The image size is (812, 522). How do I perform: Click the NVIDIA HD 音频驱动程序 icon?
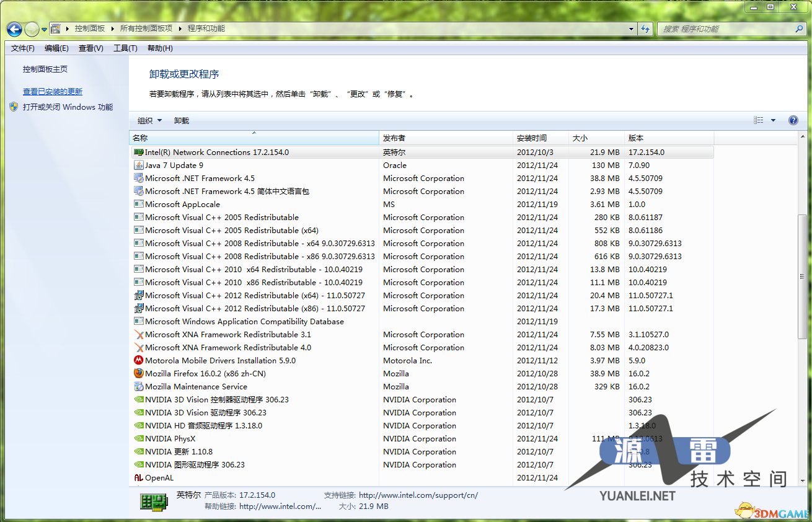pos(139,426)
